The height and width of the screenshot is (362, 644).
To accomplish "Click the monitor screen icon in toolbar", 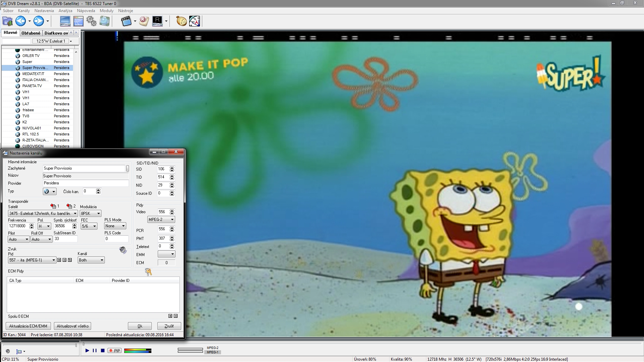I will pos(65,21).
